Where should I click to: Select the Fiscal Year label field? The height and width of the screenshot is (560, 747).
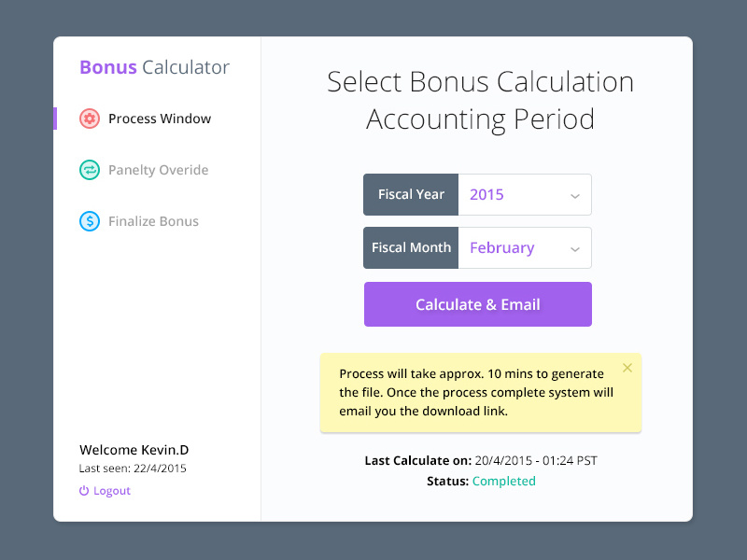(410, 194)
